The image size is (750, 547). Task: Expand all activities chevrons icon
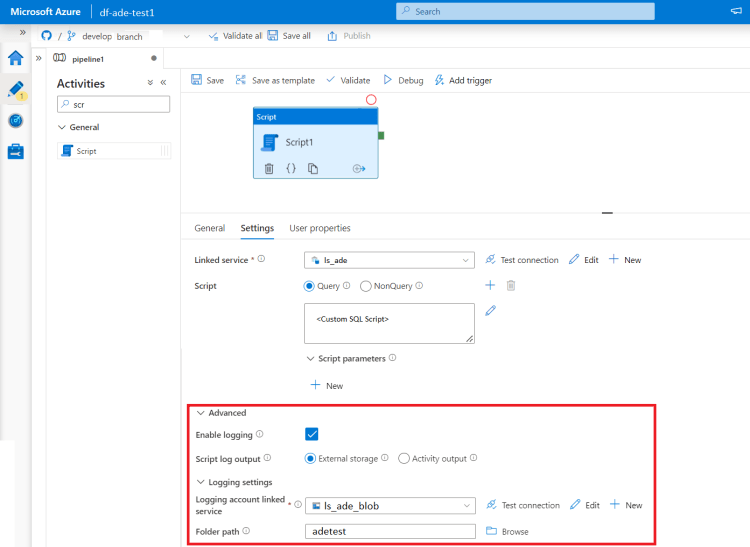pos(150,82)
